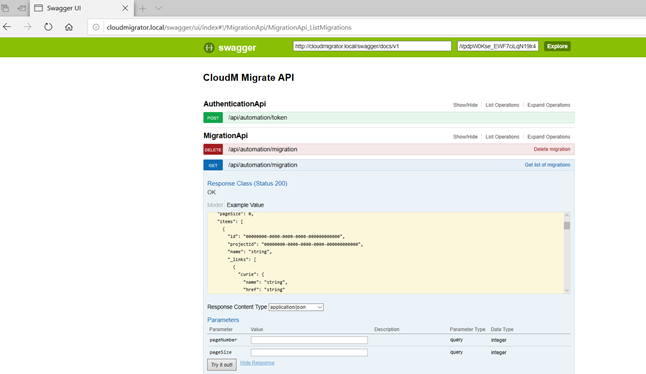The width and height of the screenshot is (646, 374).
Task: Click the swagger logo icon
Action: click(209, 48)
